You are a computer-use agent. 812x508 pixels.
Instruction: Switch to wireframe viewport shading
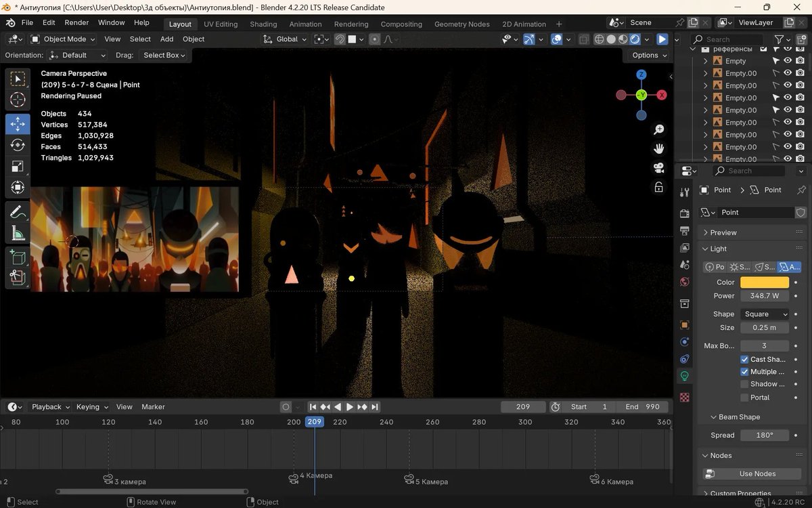[600, 39]
